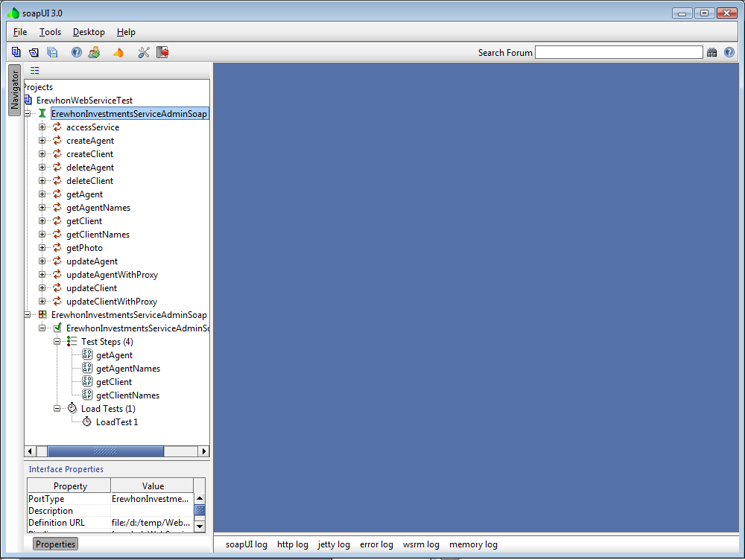The width and height of the screenshot is (745, 560).
Task: Open the memory log tab
Action: 473,544
